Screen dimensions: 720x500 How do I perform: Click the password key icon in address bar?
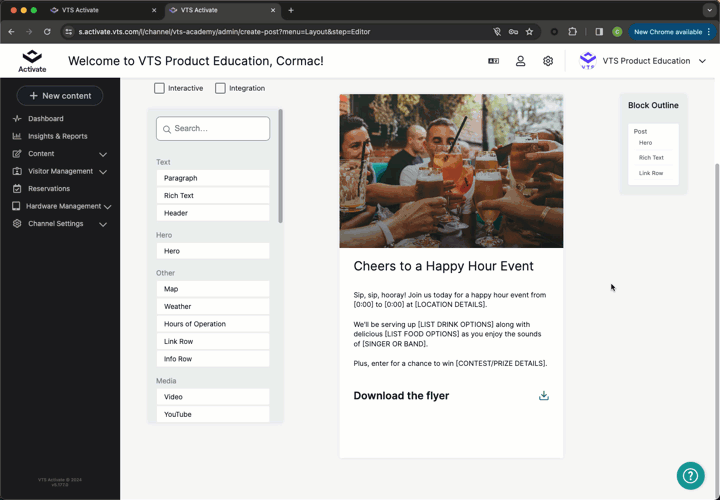pyautogui.click(x=513, y=32)
